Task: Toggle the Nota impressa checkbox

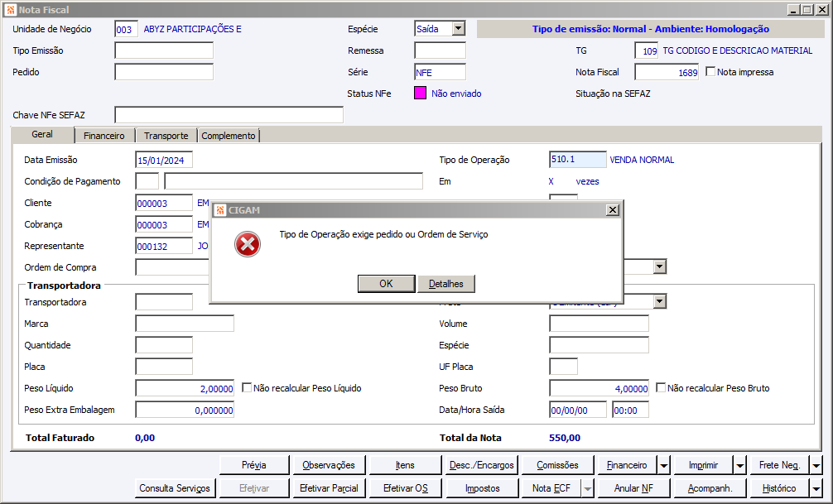Action: pyautogui.click(x=710, y=71)
